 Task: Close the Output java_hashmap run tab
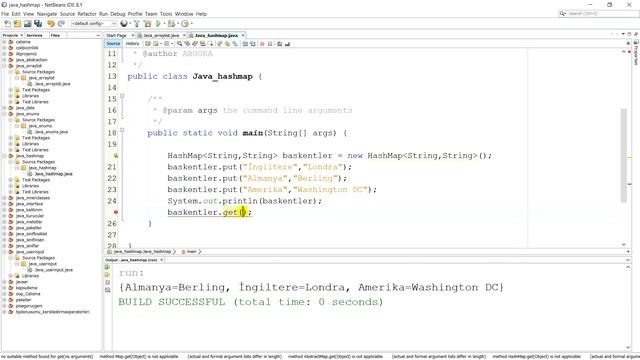point(162,260)
